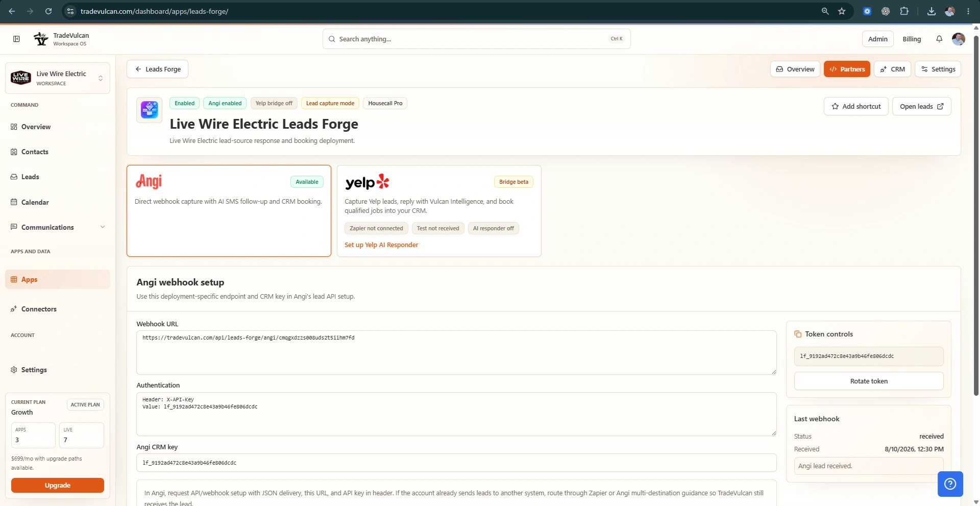Click the site info icon in address bar
Screen dimensions: 980x506
tap(70, 11)
